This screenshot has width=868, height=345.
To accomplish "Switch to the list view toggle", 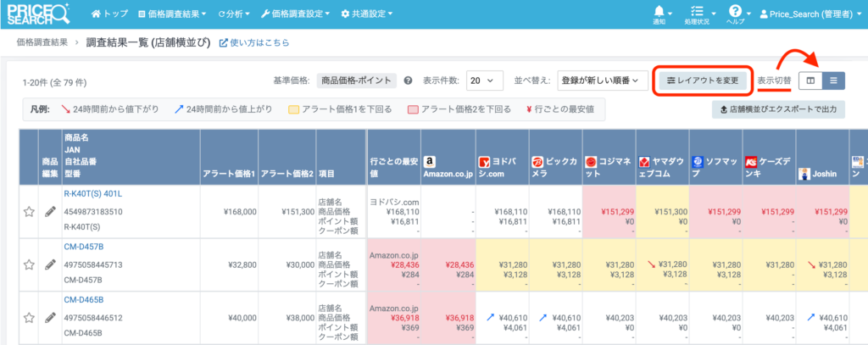I will [x=834, y=81].
